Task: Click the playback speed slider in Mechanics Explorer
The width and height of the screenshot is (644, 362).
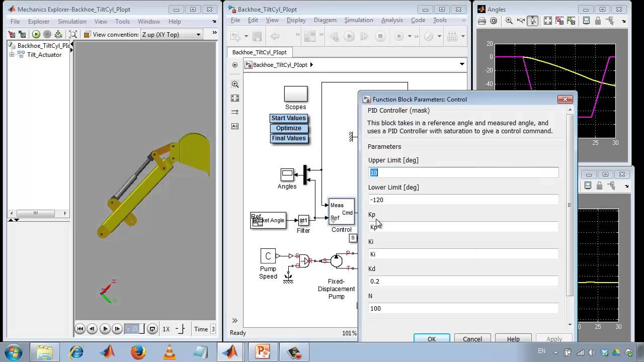Action: tap(181, 329)
